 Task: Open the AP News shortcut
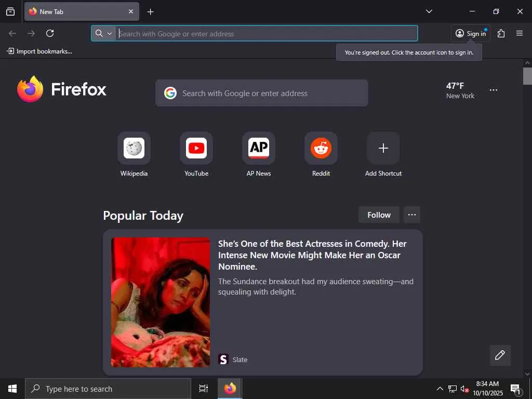(x=259, y=155)
